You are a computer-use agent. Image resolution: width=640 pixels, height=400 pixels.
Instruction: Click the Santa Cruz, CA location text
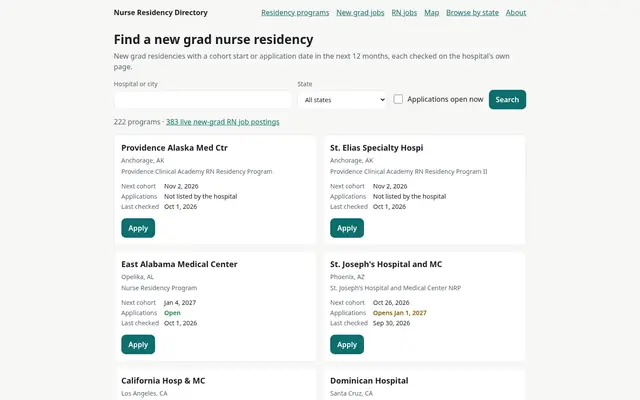tap(351, 393)
